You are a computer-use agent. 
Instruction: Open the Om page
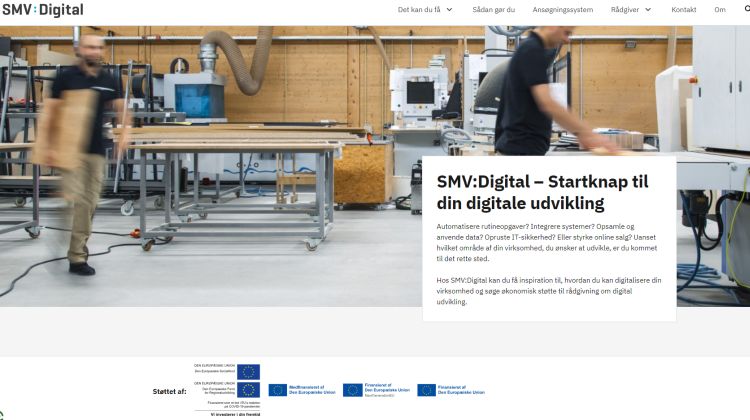[720, 10]
